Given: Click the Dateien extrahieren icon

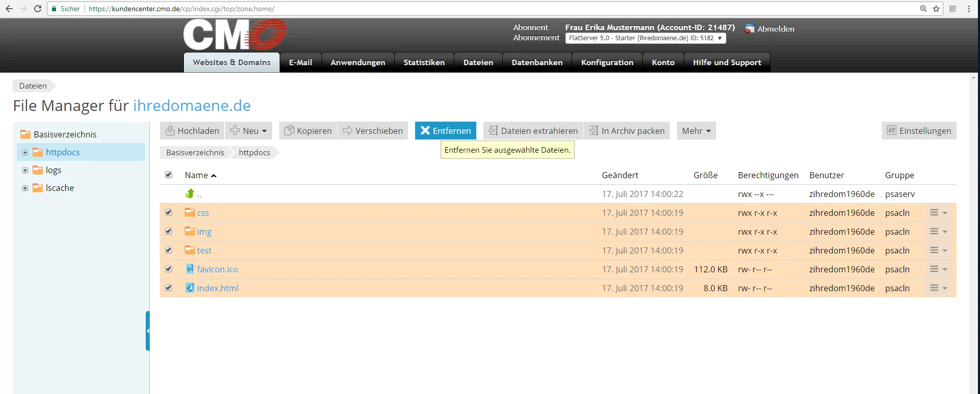Looking at the screenshot, I should [493, 130].
